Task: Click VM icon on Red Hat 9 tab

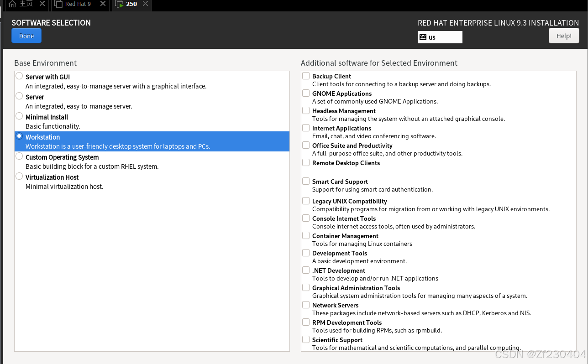Action: click(58, 4)
